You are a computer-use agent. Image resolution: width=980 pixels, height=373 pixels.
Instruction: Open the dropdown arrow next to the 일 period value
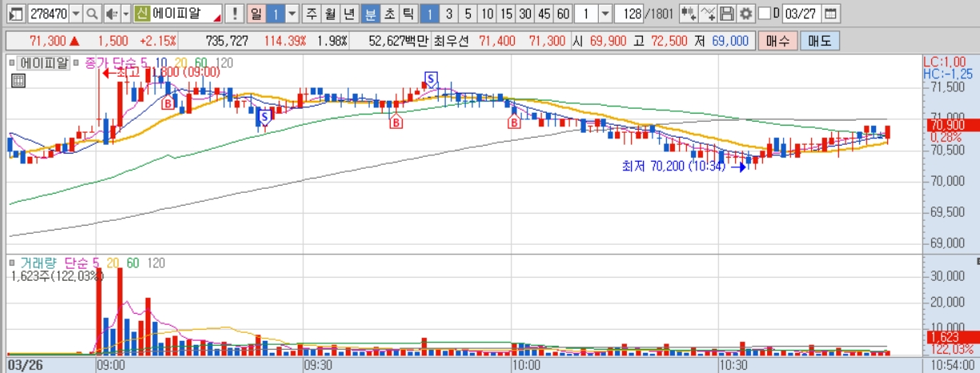point(291,14)
